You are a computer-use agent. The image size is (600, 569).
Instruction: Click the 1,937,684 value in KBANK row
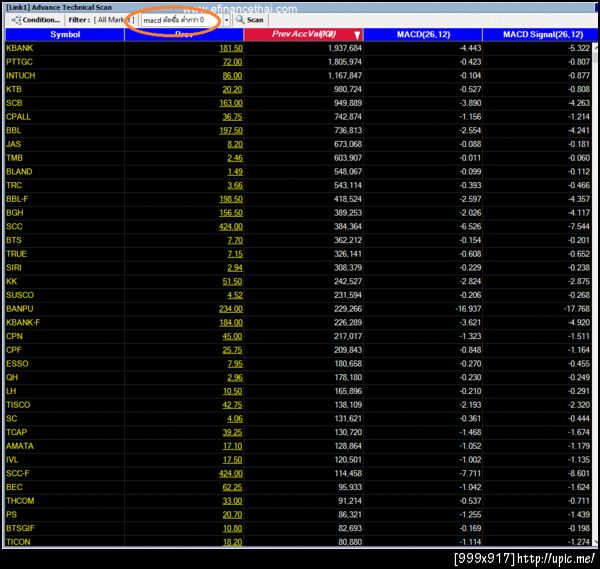tap(345, 48)
